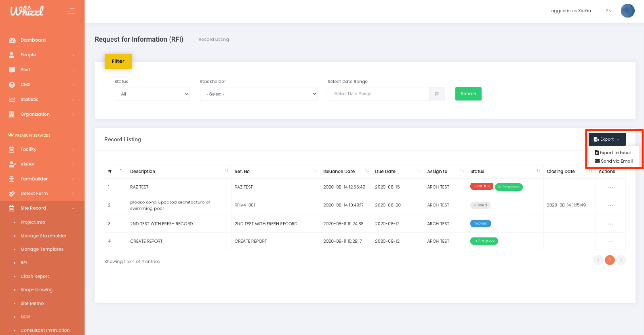Open actions ellipsis for RAZ TEST row
The width and height of the screenshot is (644, 335).
tap(610, 187)
